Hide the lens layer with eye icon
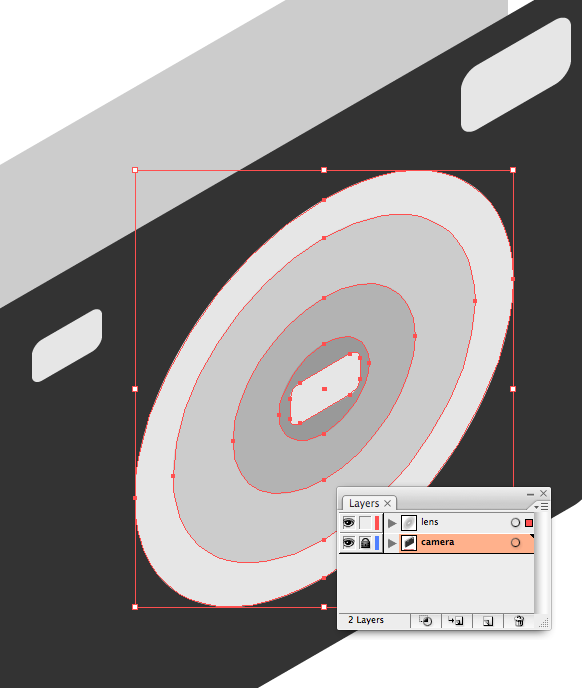Image resolution: width=582 pixels, height=688 pixels. pos(348,523)
